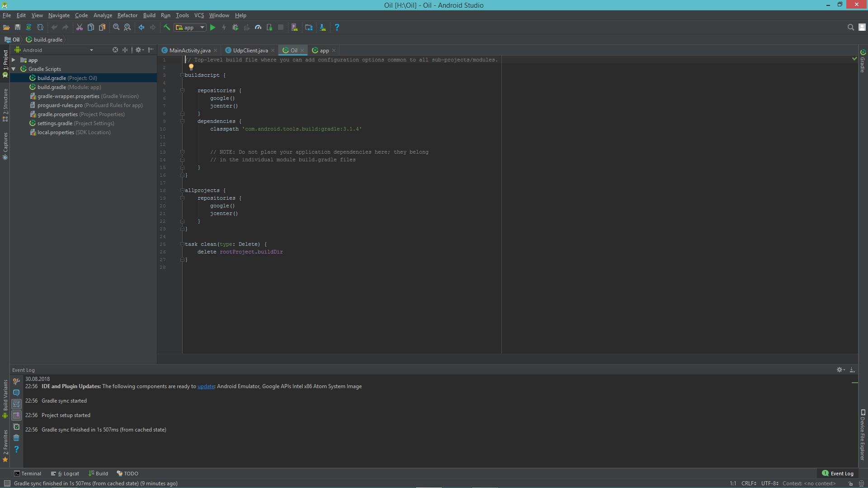Open Event Log settings wrench icon
This screenshot has width=868, height=488.
16,381
